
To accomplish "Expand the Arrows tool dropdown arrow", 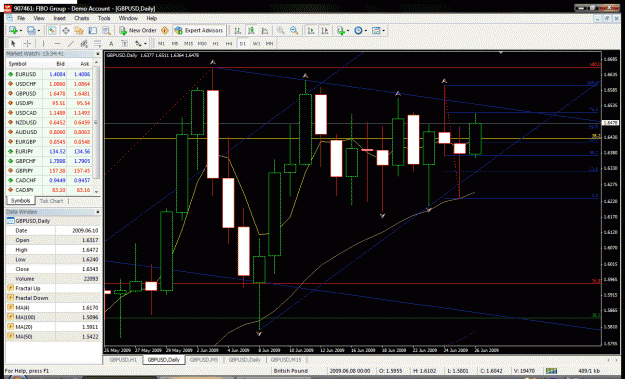I will pos(145,43).
